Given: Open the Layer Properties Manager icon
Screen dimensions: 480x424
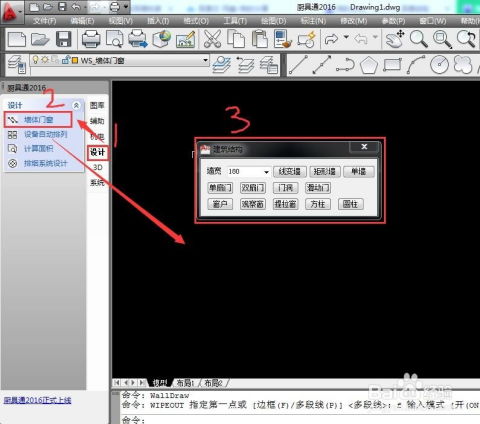Looking at the screenshot, I should pyautogui.click(x=17, y=65).
